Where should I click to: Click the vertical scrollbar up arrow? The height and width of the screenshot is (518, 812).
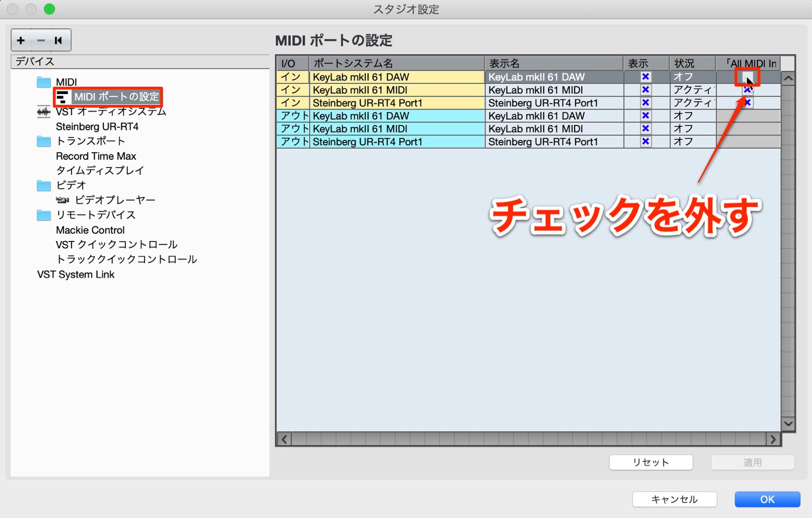coord(788,79)
